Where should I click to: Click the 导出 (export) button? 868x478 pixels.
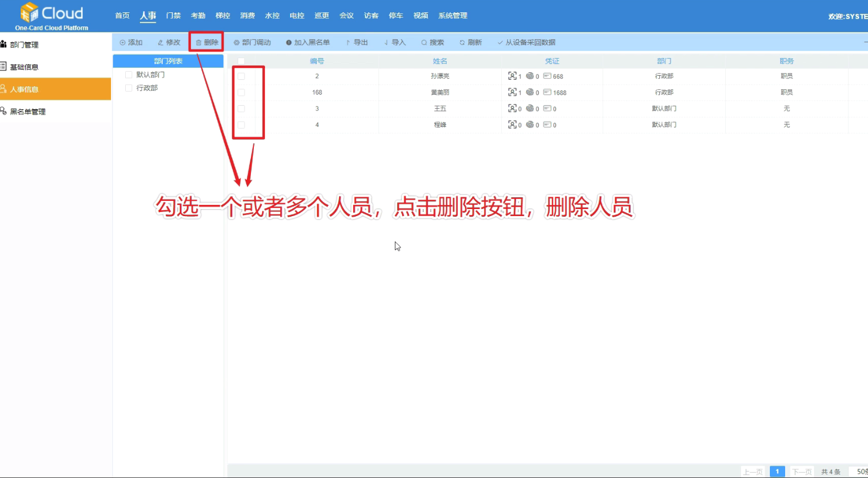click(357, 42)
